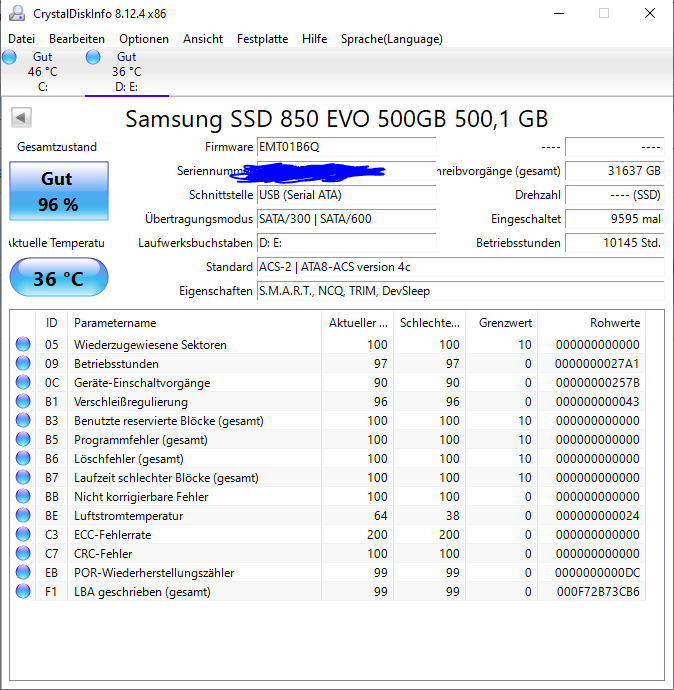Viewport: 674px width, 690px height.
Task: Select the D: E: drive tab at 36 °C
Action: [127, 72]
